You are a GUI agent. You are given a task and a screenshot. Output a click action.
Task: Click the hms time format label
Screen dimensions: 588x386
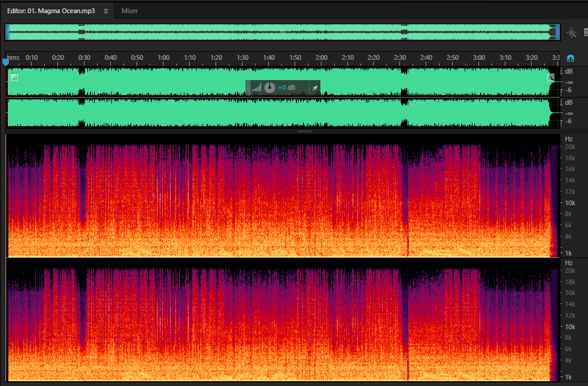[13, 57]
